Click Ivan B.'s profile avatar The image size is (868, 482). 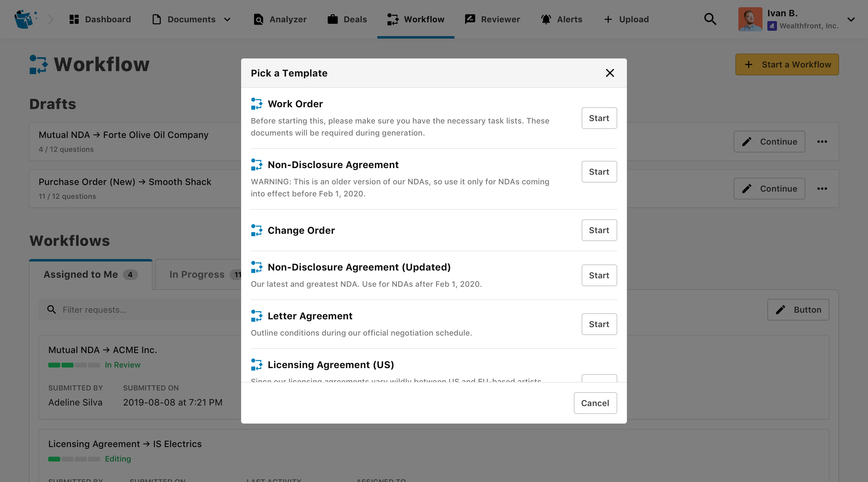click(x=750, y=19)
